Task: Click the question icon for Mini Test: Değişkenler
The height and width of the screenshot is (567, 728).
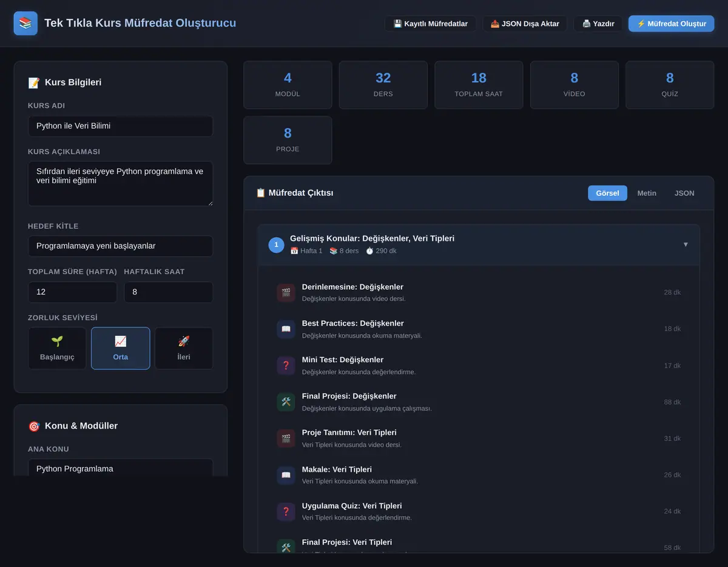Action: click(x=286, y=366)
